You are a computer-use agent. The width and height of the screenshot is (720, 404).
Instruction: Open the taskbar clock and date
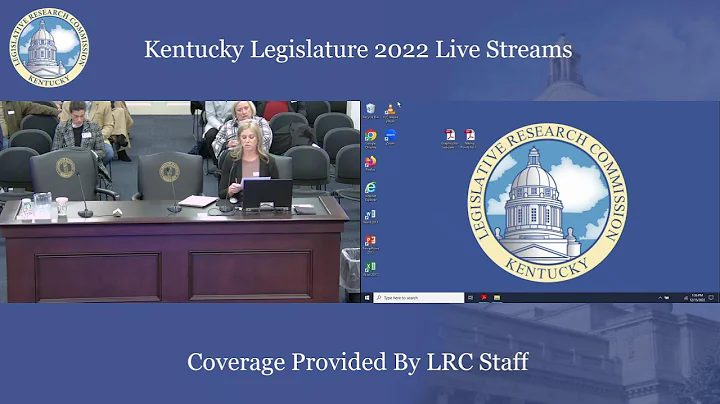click(x=697, y=298)
